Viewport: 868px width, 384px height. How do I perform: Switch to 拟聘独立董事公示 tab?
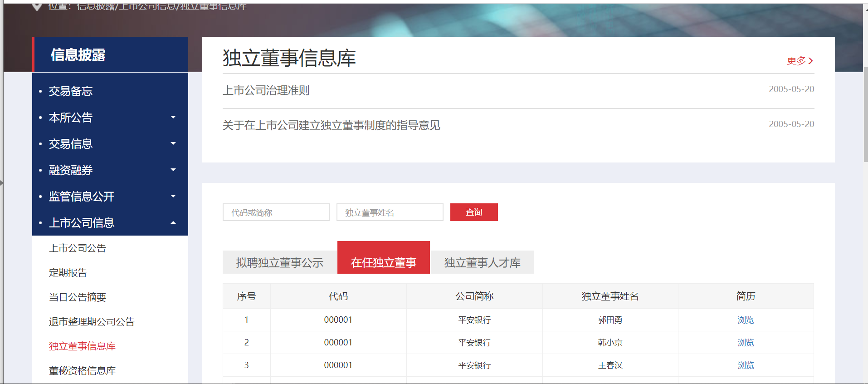point(280,262)
